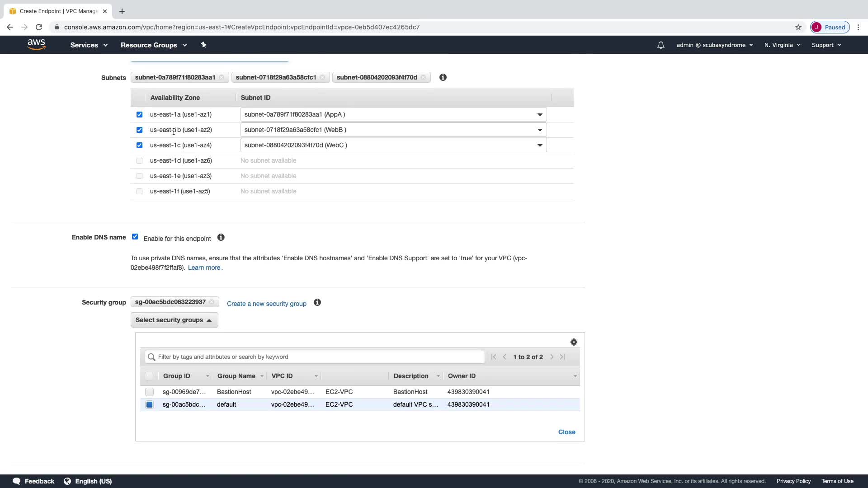This screenshot has height=488, width=868.
Task: Open the notifications bell
Action: click(660, 45)
